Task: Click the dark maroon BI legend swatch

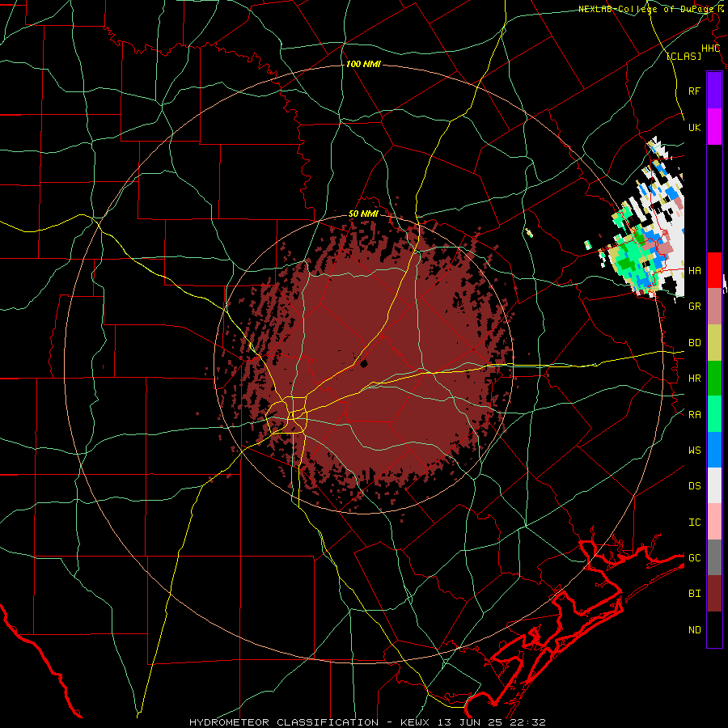Action: (x=714, y=594)
